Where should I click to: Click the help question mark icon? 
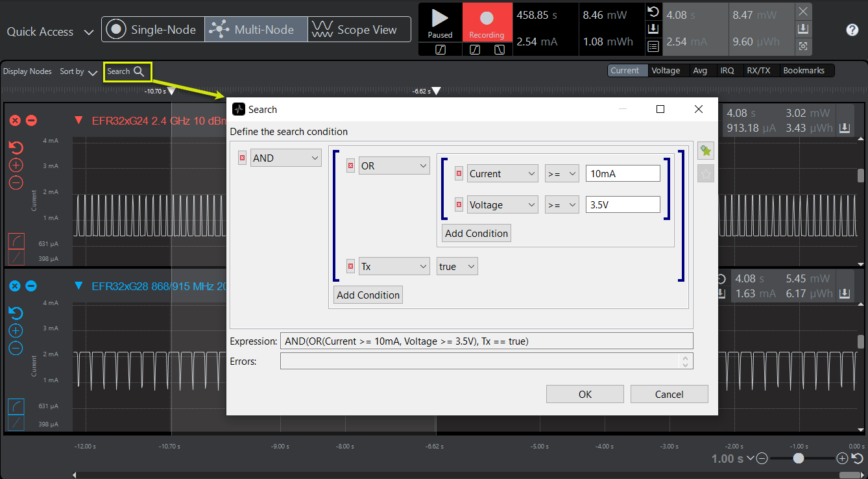852,30
